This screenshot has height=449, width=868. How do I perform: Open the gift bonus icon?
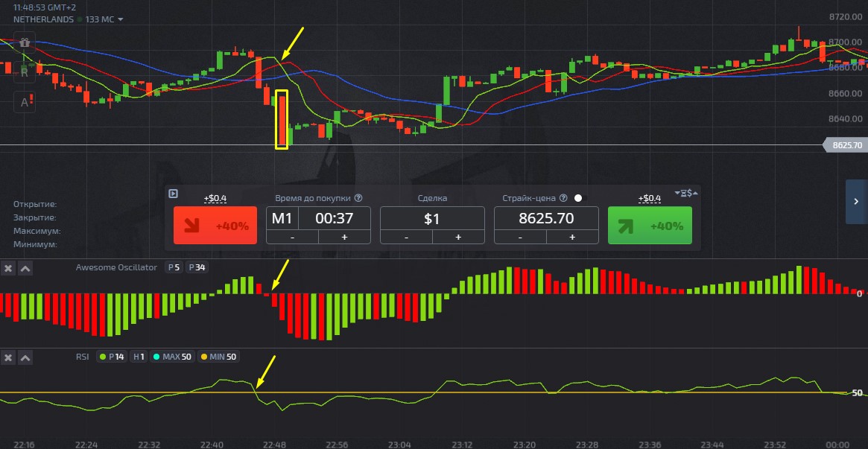[x=25, y=43]
